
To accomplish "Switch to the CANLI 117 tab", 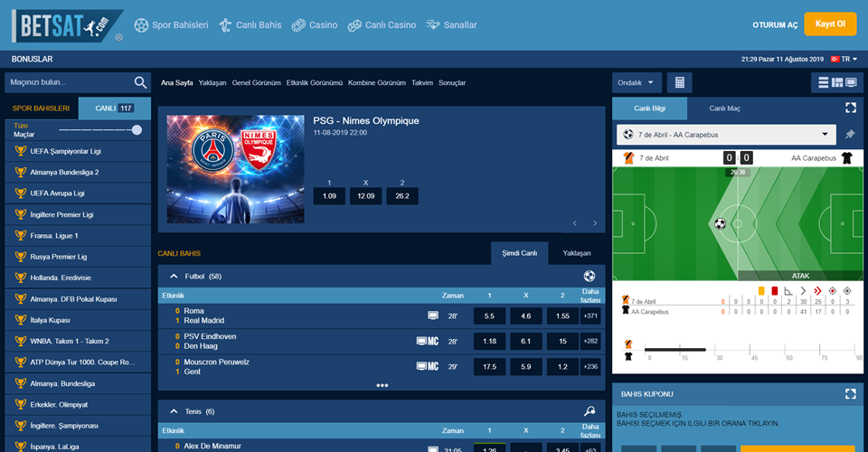I will coord(115,108).
